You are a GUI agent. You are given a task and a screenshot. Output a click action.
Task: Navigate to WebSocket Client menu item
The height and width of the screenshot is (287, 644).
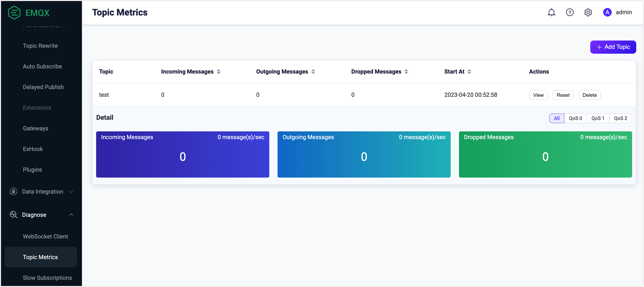(45, 236)
